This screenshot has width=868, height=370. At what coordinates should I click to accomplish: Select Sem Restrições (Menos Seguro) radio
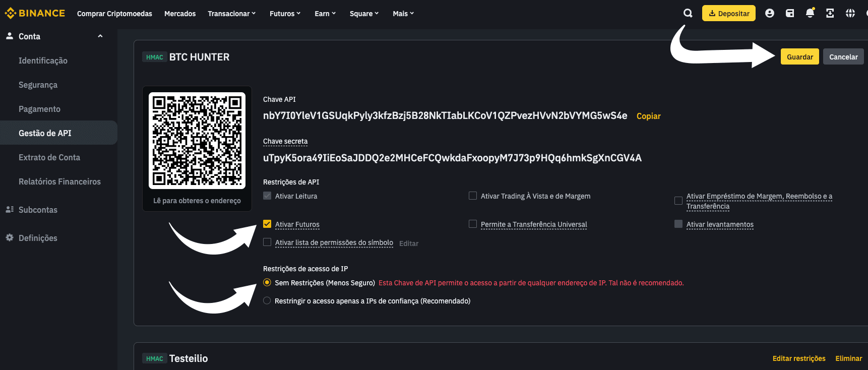267,283
